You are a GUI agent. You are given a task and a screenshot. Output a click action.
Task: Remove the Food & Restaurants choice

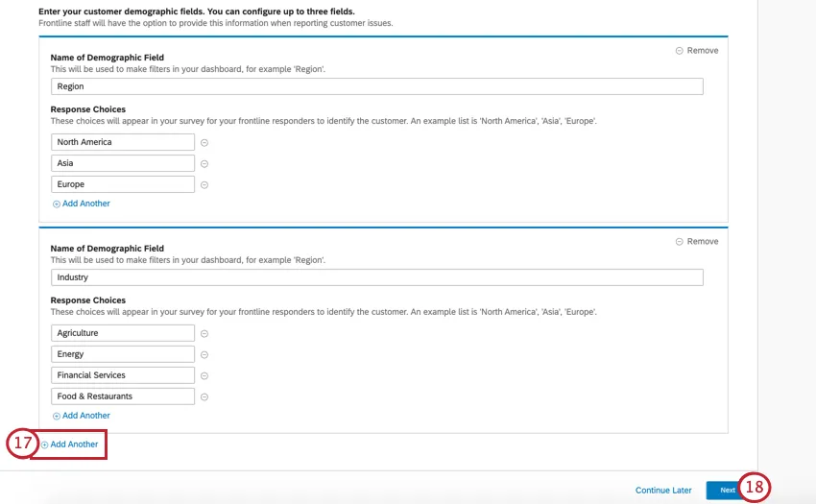click(x=204, y=396)
